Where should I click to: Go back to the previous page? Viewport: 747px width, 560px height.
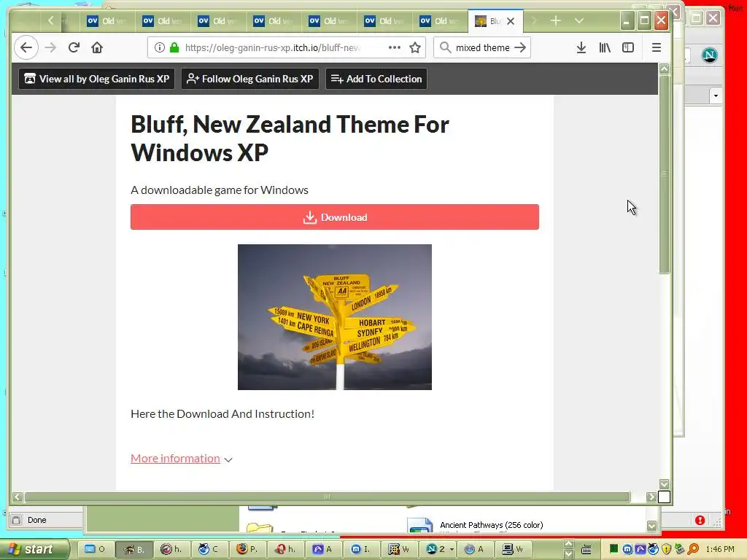click(x=26, y=47)
